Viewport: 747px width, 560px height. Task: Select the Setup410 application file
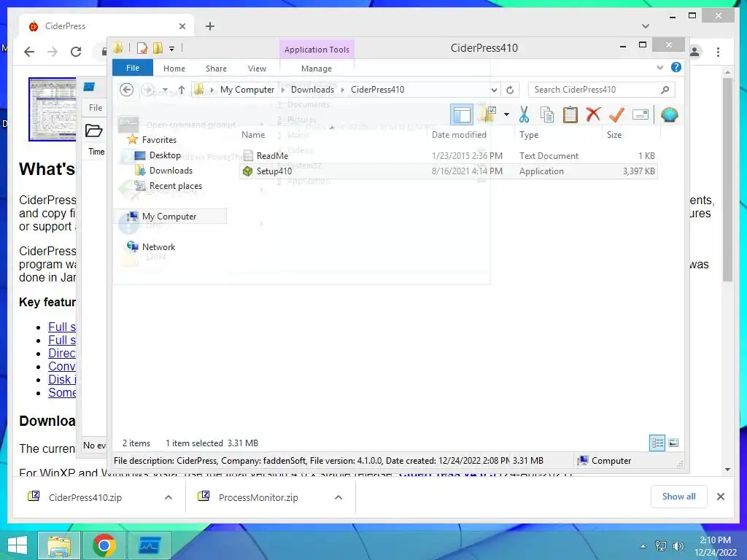449,171
